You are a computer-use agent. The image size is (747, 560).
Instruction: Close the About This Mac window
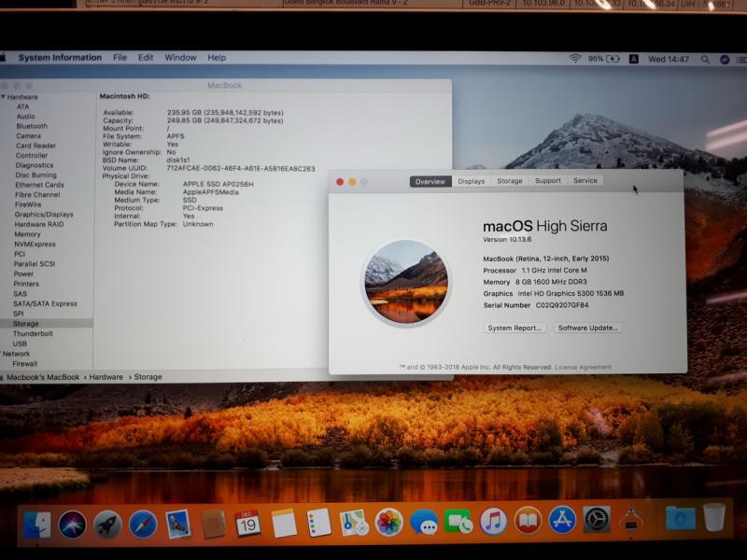(x=340, y=182)
